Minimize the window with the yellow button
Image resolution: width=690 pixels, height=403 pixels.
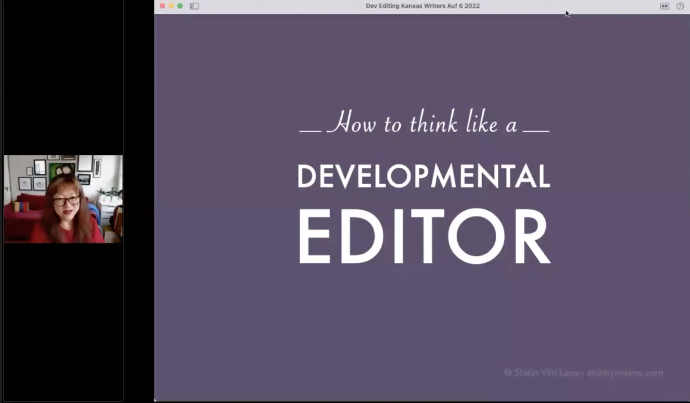point(171,6)
